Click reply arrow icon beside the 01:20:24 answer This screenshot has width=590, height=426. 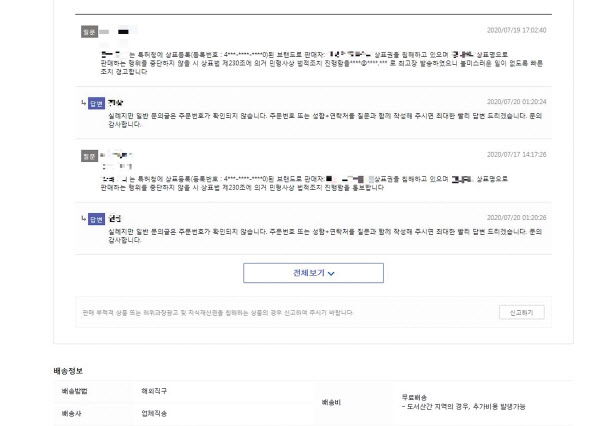[84, 102]
